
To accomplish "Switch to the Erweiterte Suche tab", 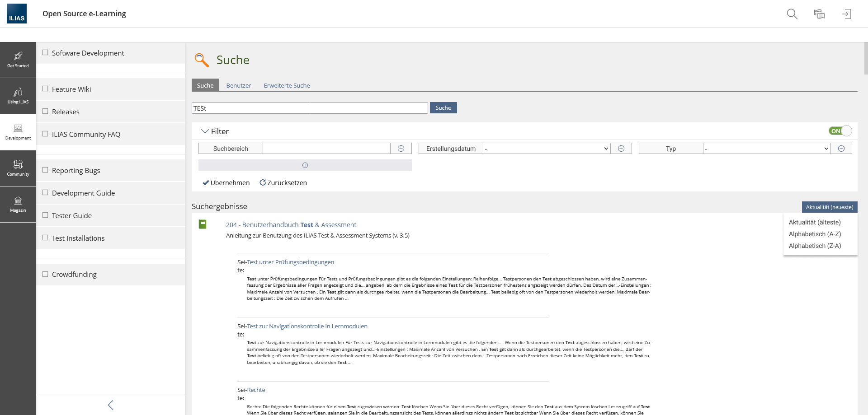I will pos(287,85).
